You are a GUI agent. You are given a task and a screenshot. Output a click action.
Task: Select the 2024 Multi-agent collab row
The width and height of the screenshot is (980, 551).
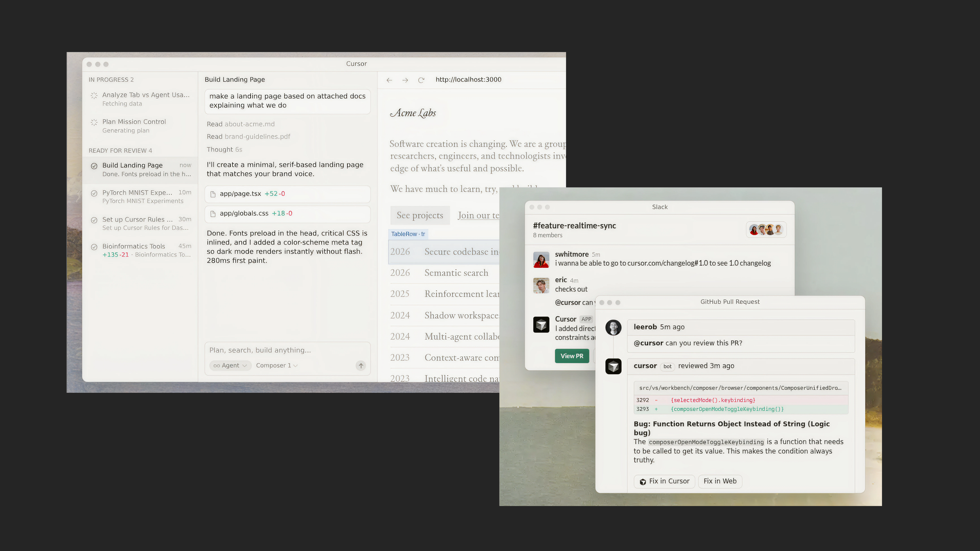444,337
